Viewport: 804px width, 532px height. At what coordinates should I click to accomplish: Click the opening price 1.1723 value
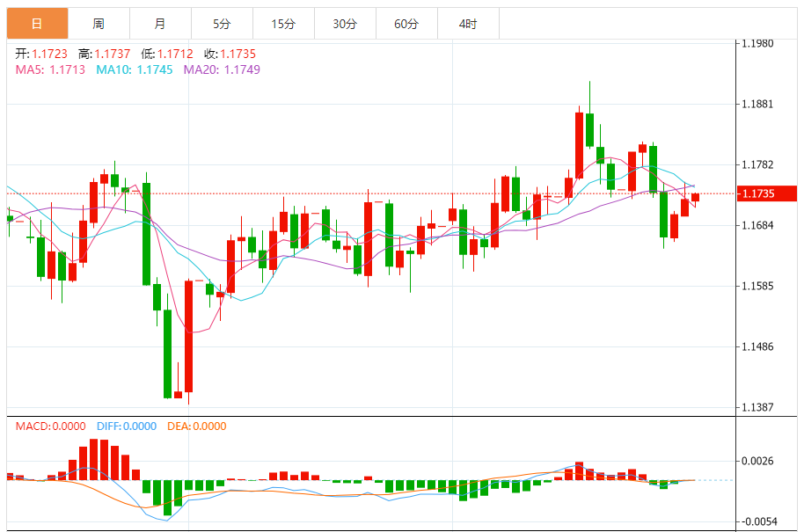click(50, 54)
